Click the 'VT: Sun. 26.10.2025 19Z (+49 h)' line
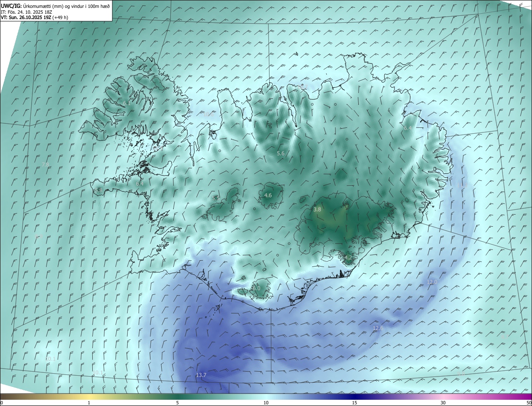 click(34, 17)
